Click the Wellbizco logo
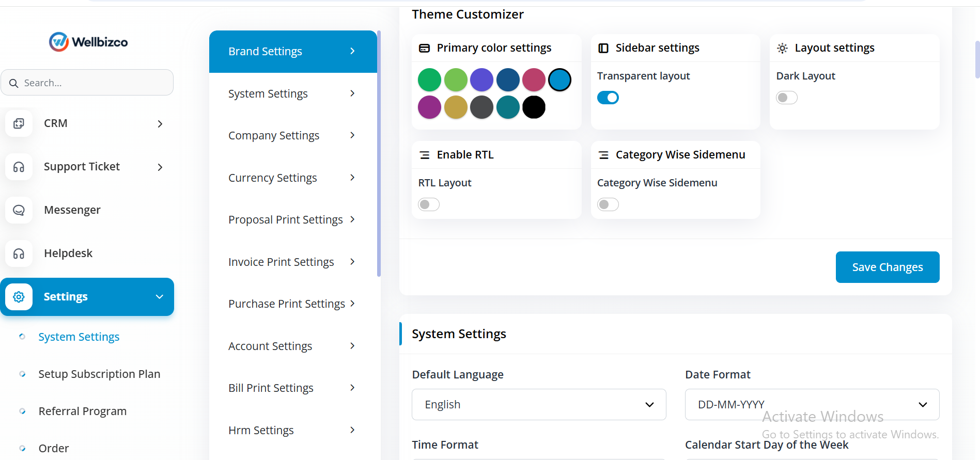The height and width of the screenshot is (460, 980). pyautogui.click(x=88, y=42)
